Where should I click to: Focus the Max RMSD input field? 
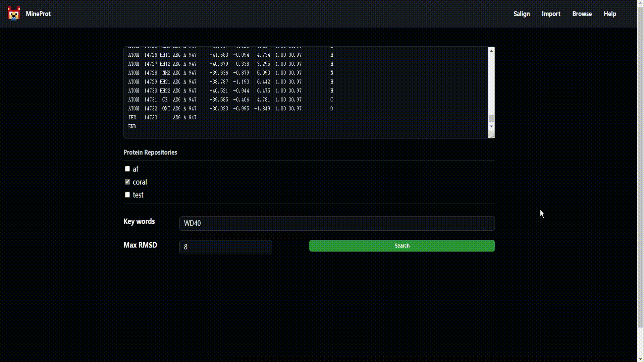click(x=225, y=247)
